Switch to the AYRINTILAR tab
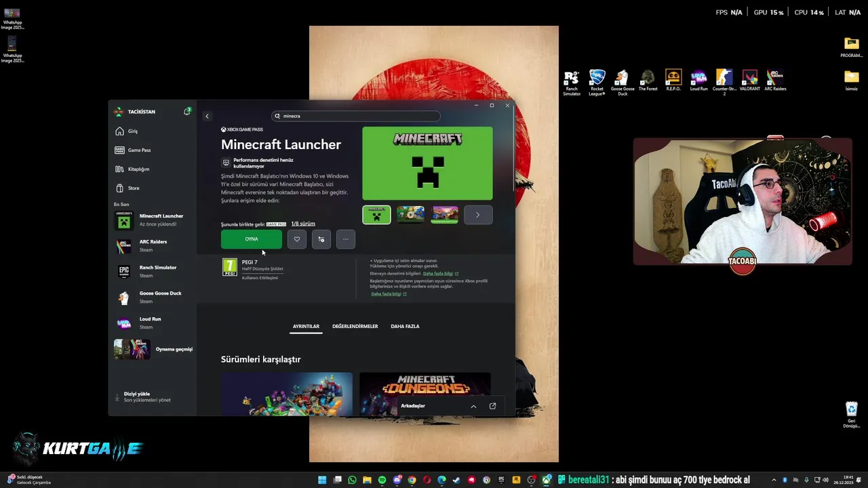Viewport: 868px width, 488px height. (306, 327)
